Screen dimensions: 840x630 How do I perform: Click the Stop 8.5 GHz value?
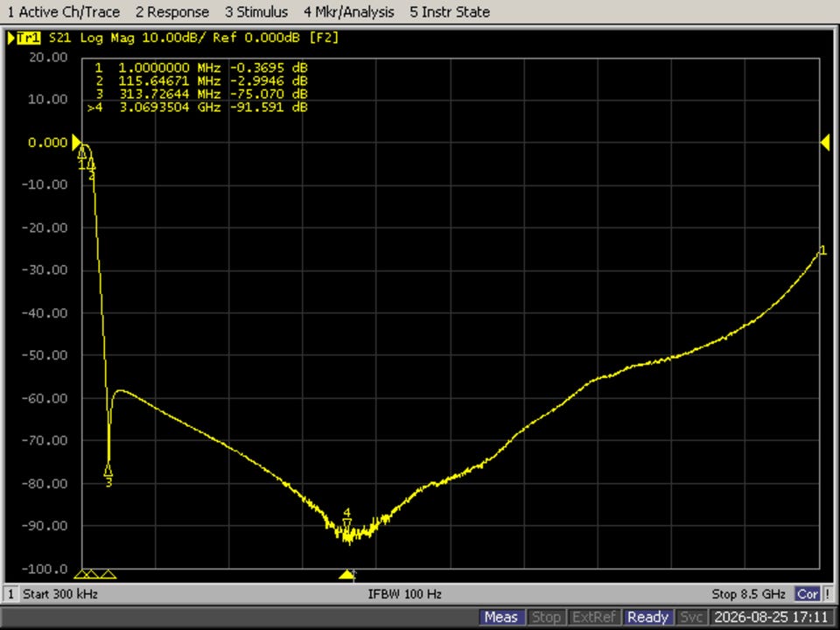point(748,594)
